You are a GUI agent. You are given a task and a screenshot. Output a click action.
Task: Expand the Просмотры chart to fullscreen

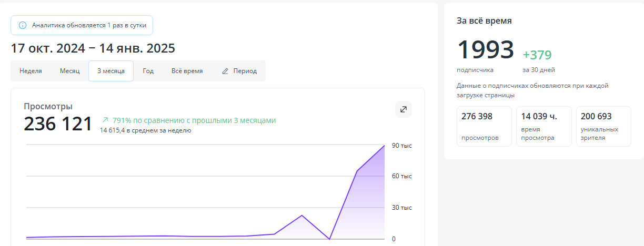[404, 109]
